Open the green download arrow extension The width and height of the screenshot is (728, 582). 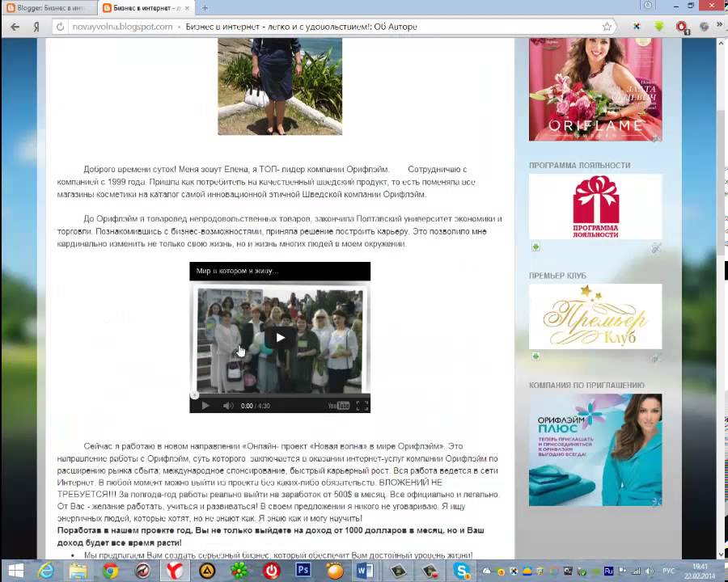658,27
